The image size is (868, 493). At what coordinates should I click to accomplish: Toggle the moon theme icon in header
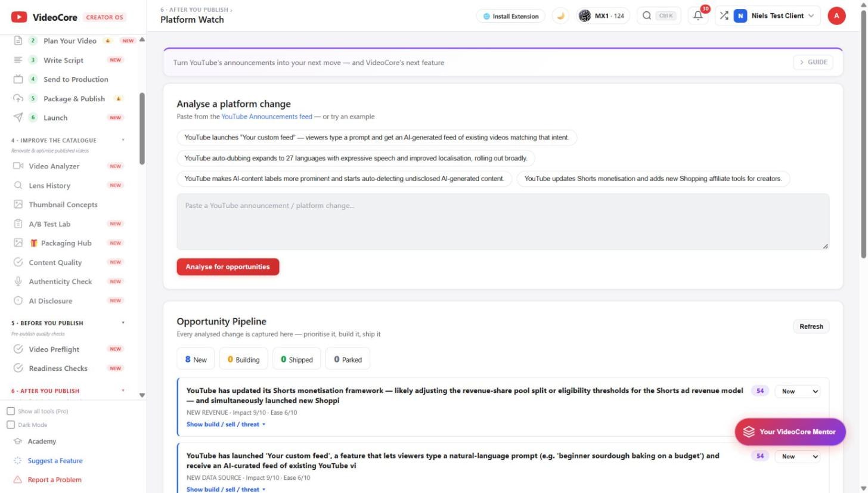click(560, 16)
